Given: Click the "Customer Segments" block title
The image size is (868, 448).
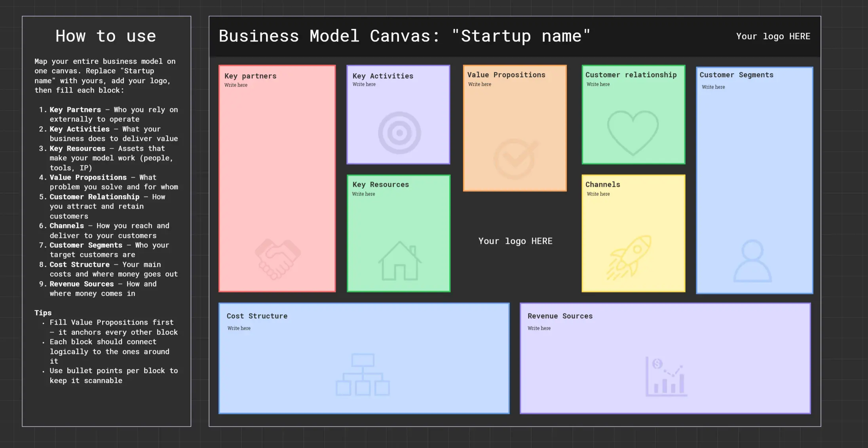Looking at the screenshot, I should 736,75.
